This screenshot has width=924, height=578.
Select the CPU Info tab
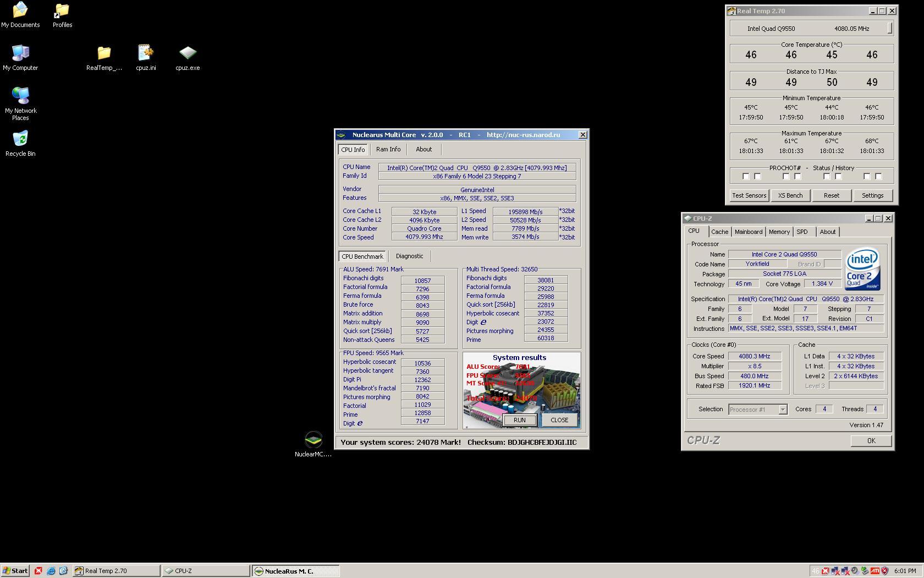point(353,150)
